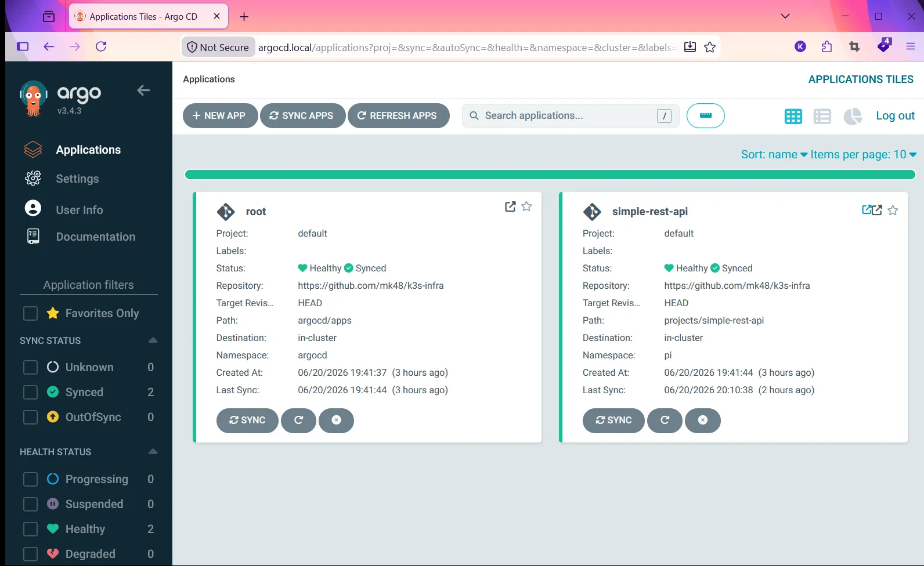Image resolution: width=924 pixels, height=566 pixels.
Task: Switch to tiles grid view
Action: (x=793, y=117)
